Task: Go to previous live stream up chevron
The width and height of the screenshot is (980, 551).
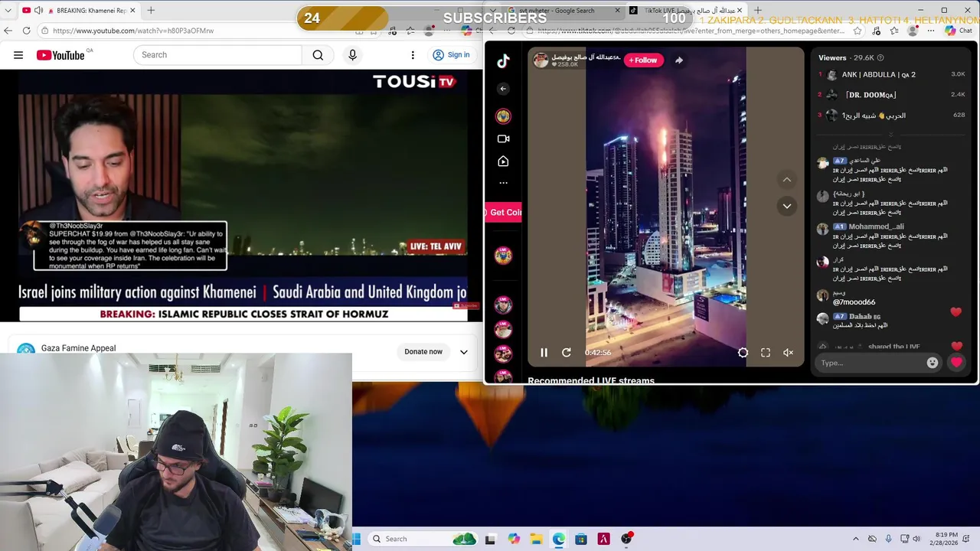Action: point(786,180)
